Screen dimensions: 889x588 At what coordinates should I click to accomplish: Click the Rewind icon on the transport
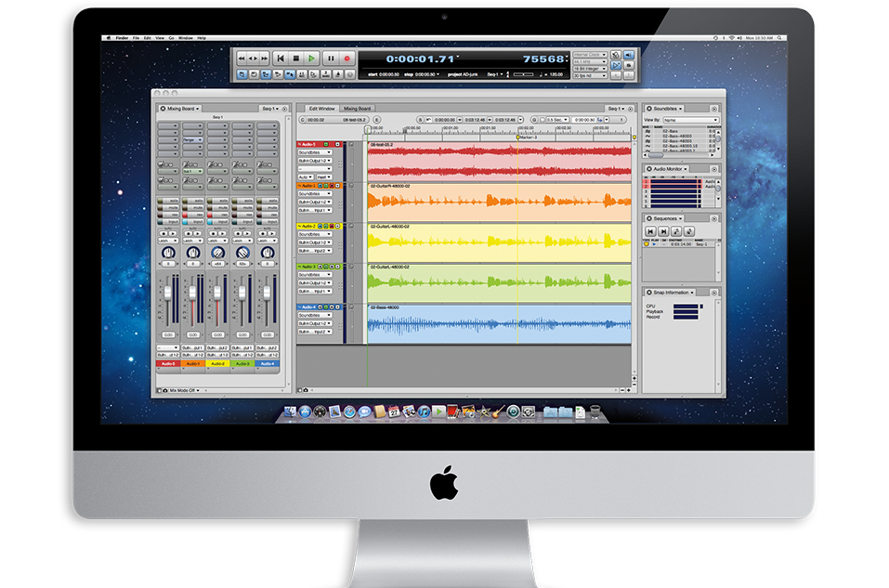coord(240,57)
